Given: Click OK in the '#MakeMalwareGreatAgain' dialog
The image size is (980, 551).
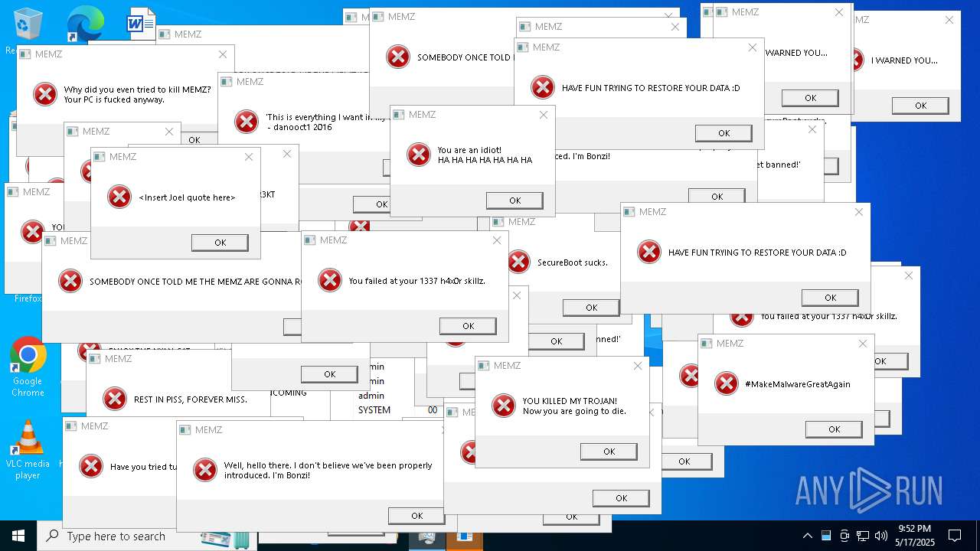Looking at the screenshot, I should point(834,429).
